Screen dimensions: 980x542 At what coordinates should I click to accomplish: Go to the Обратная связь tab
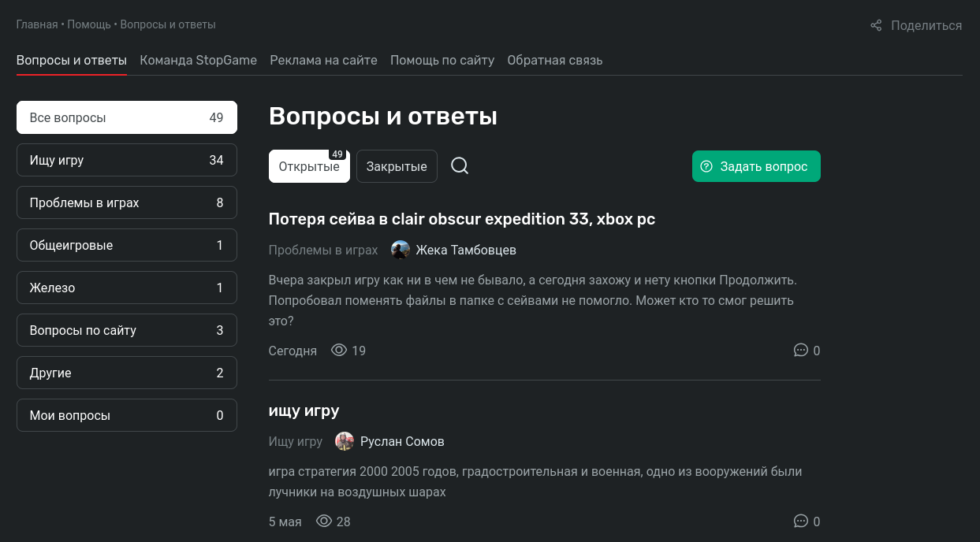[x=554, y=60]
